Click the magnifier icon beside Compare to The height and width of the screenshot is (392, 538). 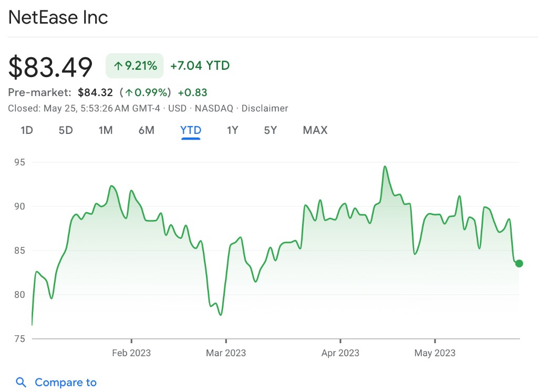pos(21,383)
